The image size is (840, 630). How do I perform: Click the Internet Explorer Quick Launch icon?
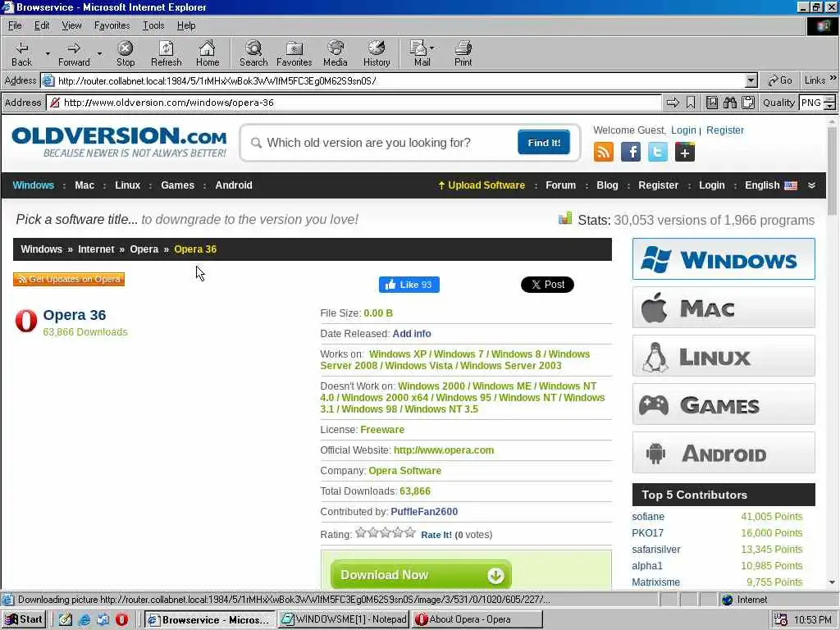coord(84,619)
